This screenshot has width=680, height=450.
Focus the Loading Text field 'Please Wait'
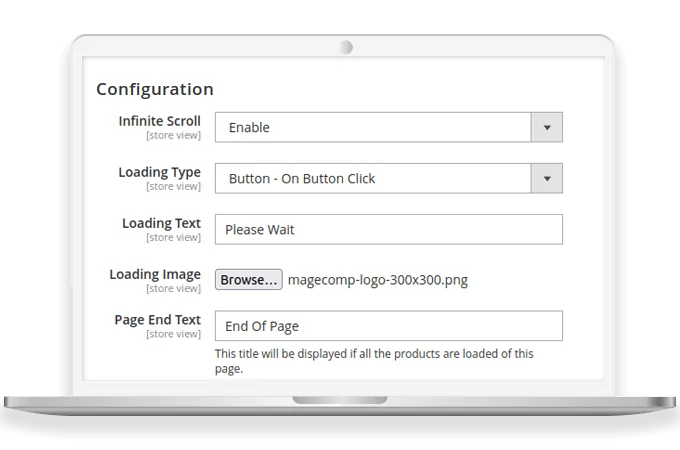pyautogui.click(x=388, y=229)
